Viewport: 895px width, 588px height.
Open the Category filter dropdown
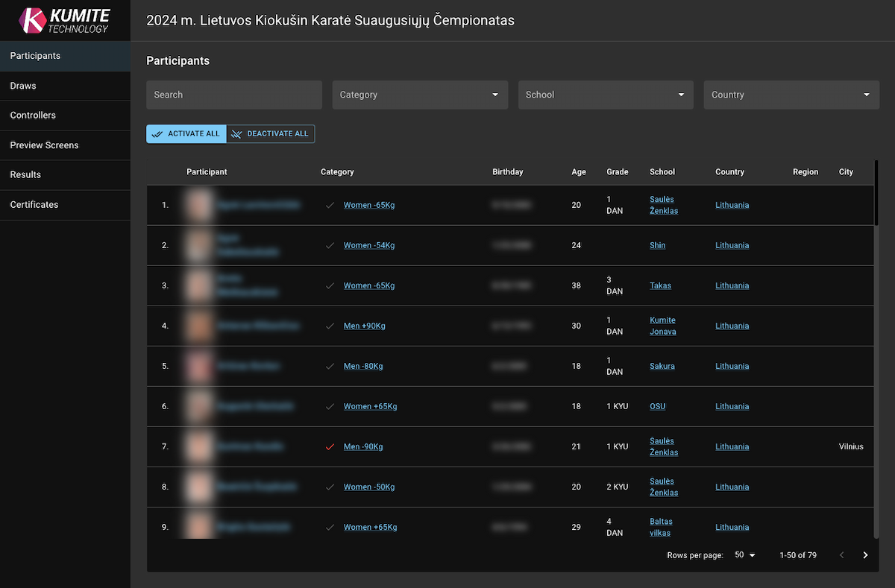tap(420, 95)
